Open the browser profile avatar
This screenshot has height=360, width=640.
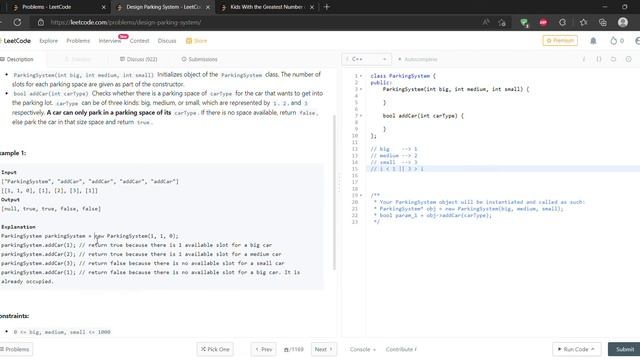click(622, 22)
